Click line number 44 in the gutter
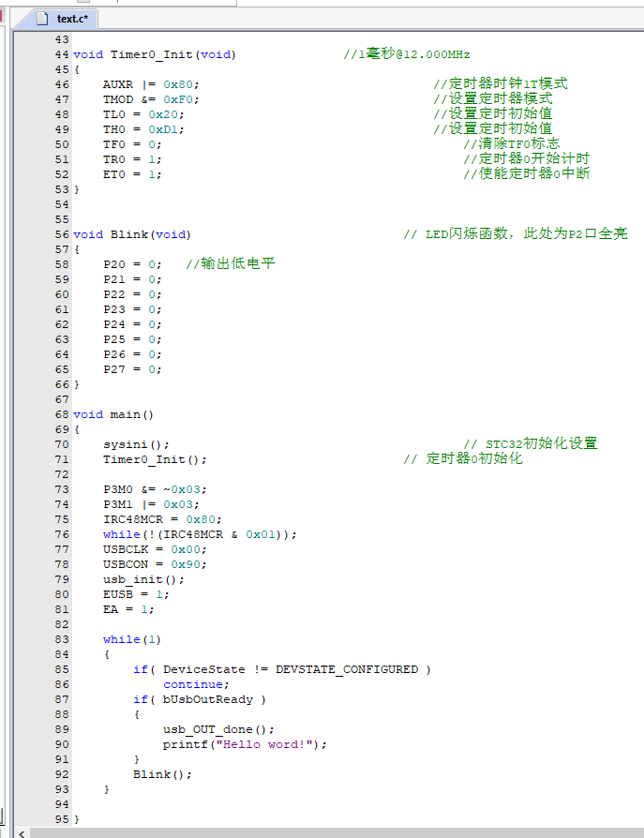Image resolution: width=644 pixels, height=838 pixels. 62,54
